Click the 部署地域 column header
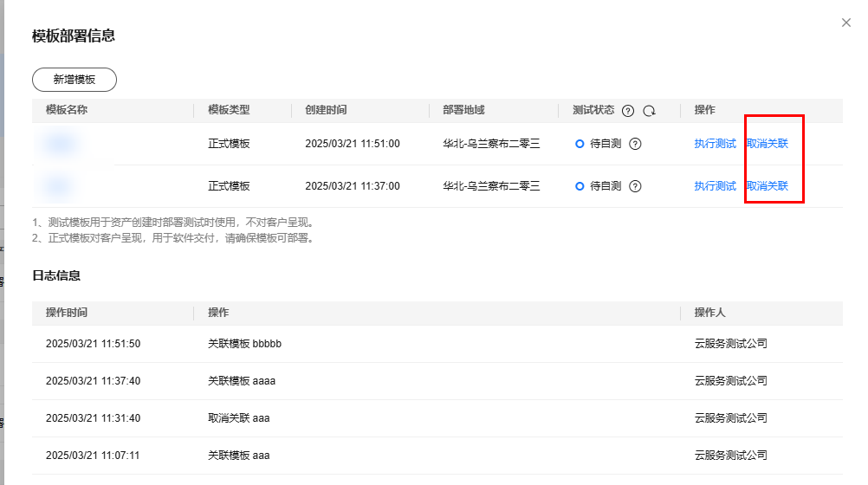Image resolution: width=868 pixels, height=485 pixels. 463,110
